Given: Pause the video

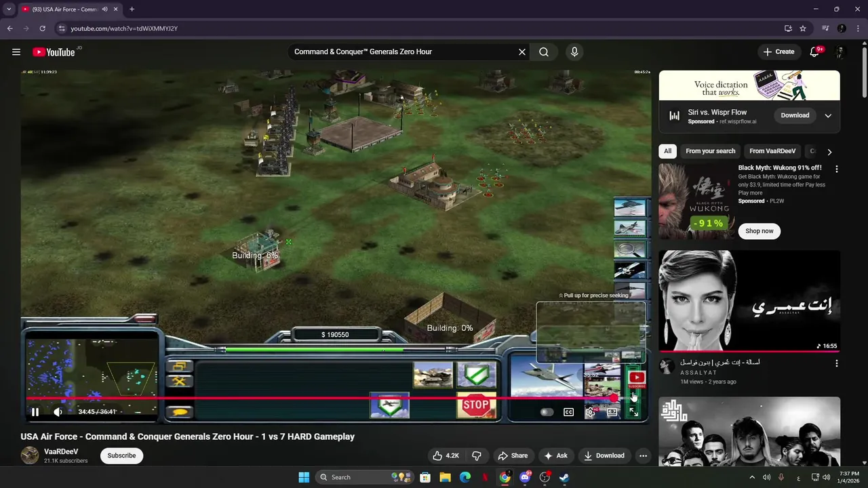Looking at the screenshot, I should tap(35, 411).
